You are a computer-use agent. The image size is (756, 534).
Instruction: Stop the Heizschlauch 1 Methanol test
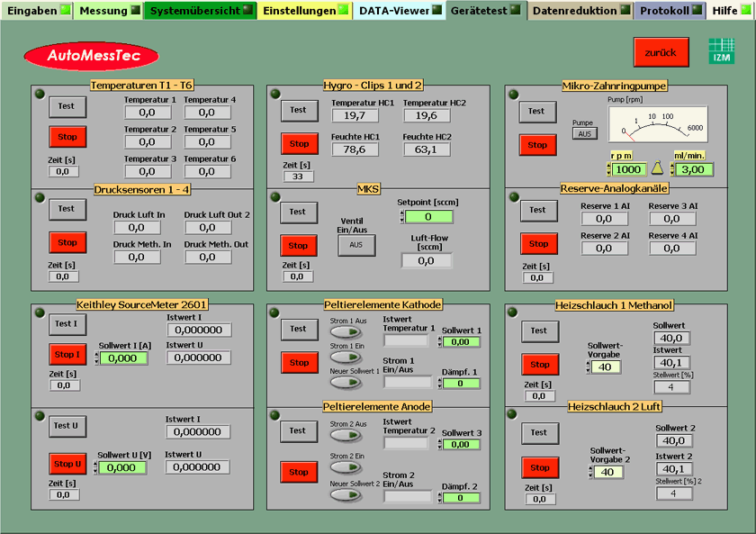[540, 365]
